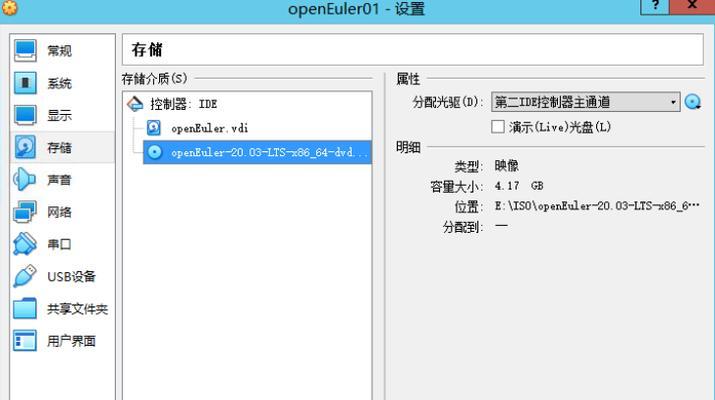Screen dimensions: 715x400
Task: Click the 存储 page heading
Action: pyautogui.click(x=147, y=49)
